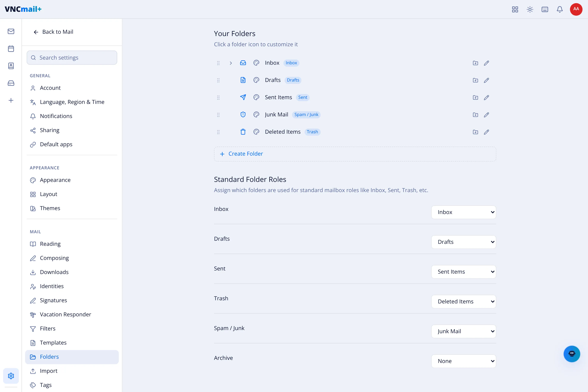Open the palette icon on the Junk Mail row
This screenshot has width=588, height=392.
(x=256, y=114)
